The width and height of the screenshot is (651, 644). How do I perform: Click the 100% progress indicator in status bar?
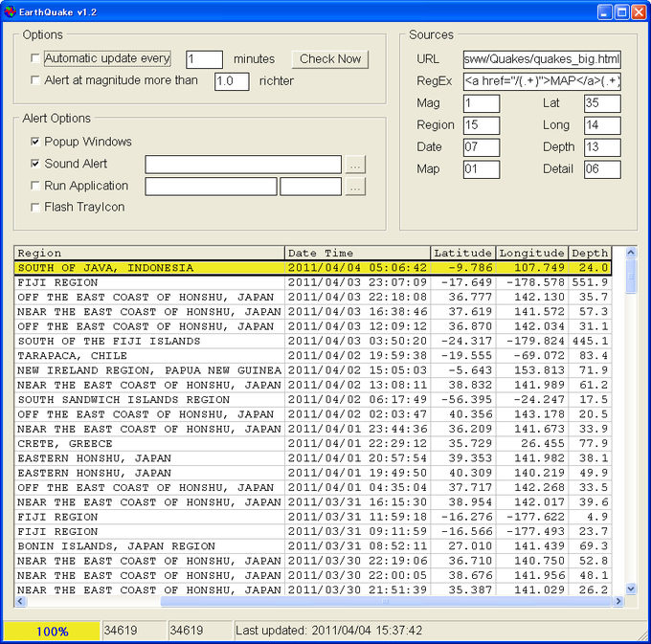52,632
